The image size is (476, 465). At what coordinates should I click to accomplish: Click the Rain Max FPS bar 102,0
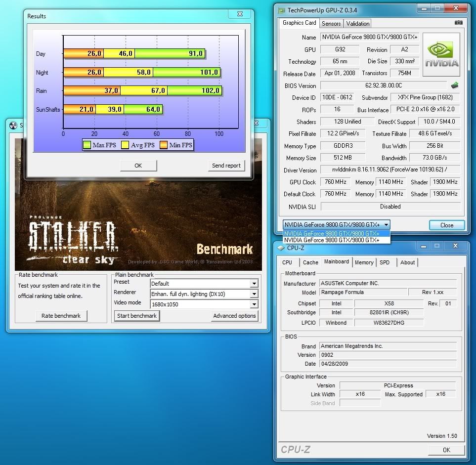195,90
